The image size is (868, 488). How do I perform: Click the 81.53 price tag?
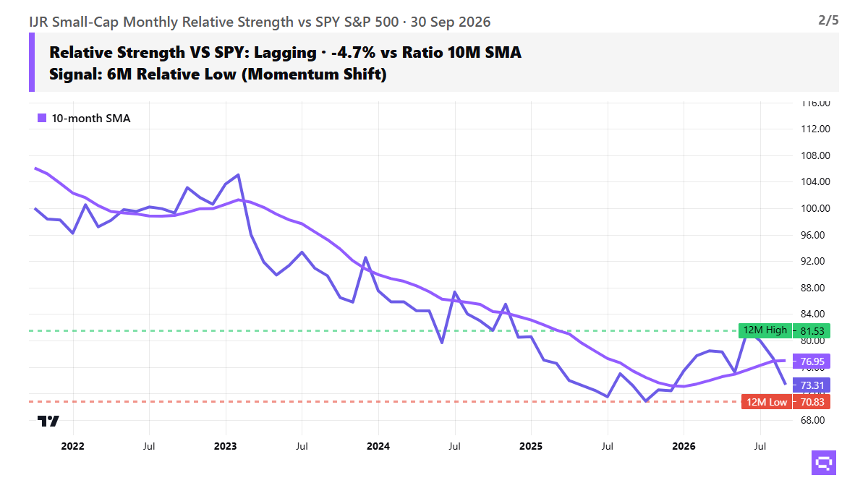click(813, 330)
